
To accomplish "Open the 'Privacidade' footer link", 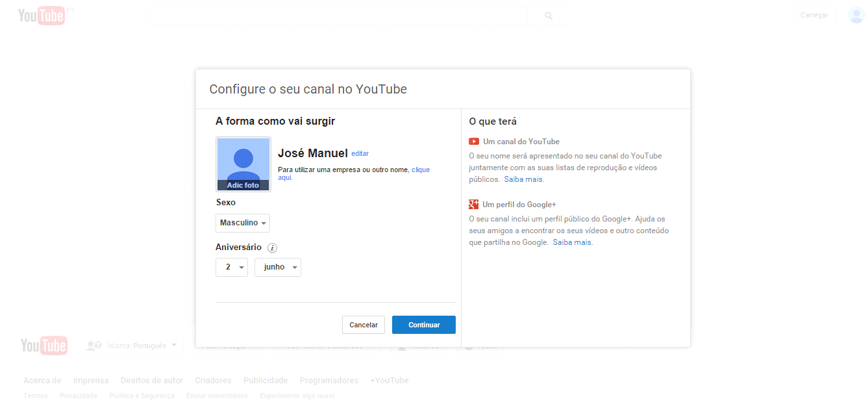I will pos(79,396).
